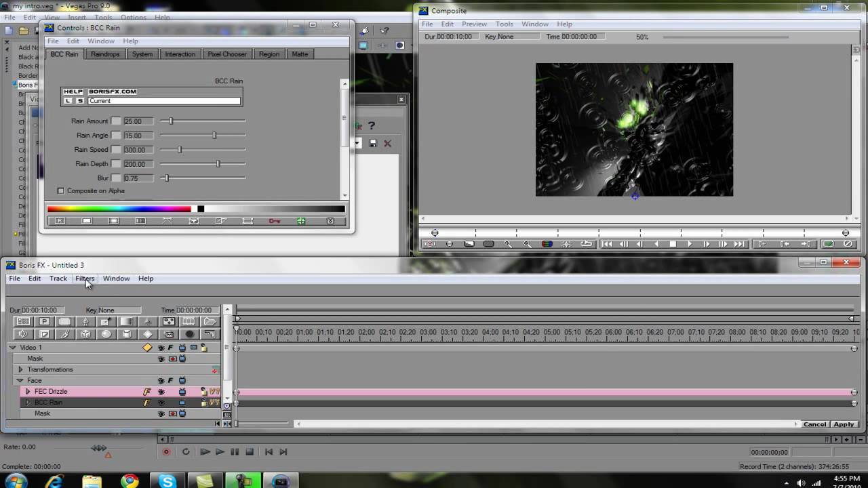The image size is (868, 488).
Task: Click the white diamond tool icon
Action: 147,334
